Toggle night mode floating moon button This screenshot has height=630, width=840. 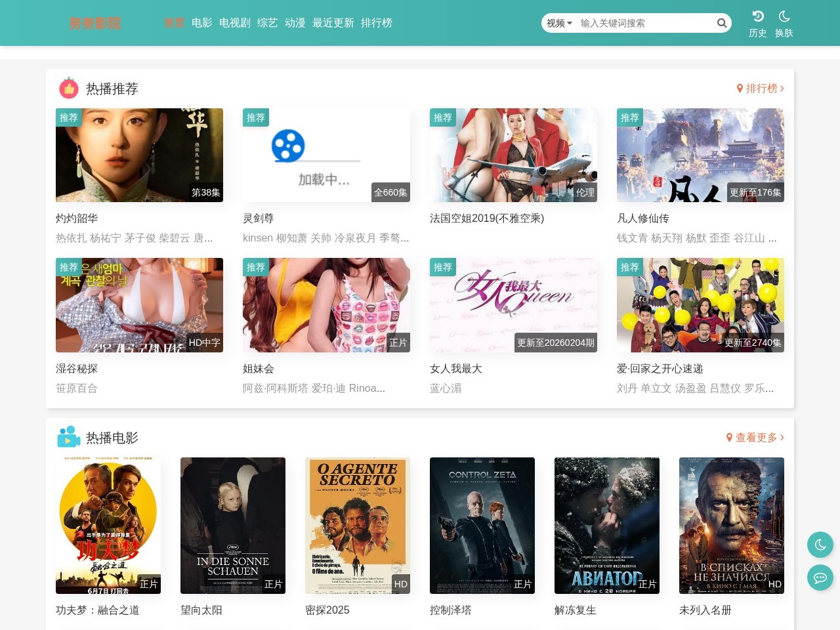[x=820, y=545]
